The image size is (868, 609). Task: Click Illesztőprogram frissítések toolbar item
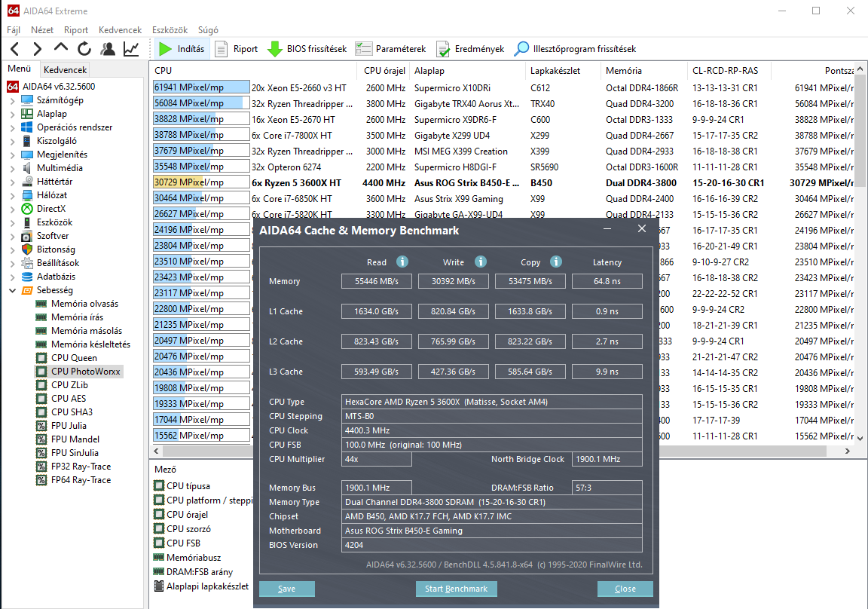(x=575, y=49)
